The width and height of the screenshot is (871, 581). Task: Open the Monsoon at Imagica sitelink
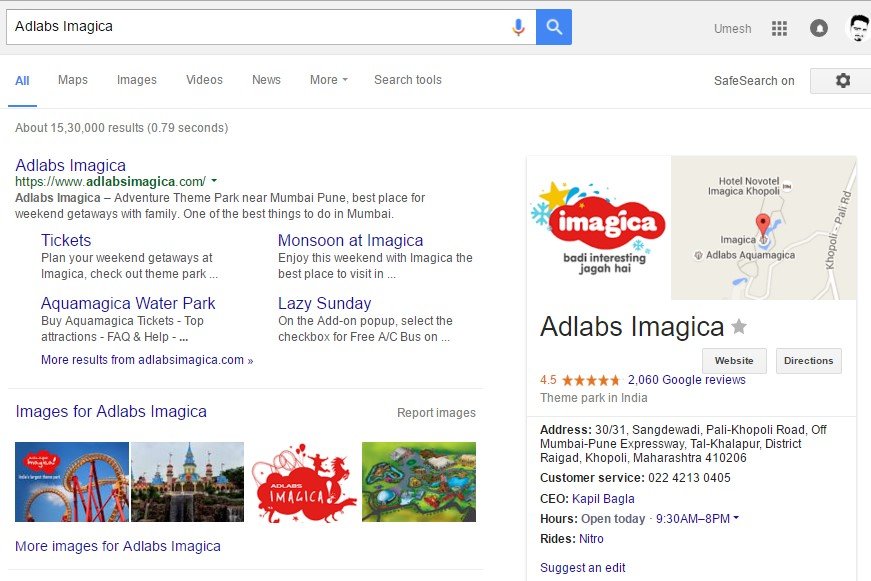point(351,240)
